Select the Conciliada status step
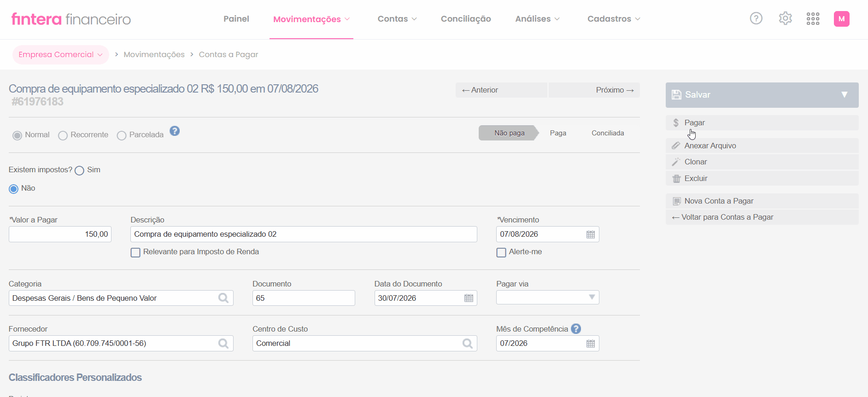The image size is (868, 397). [x=608, y=133]
